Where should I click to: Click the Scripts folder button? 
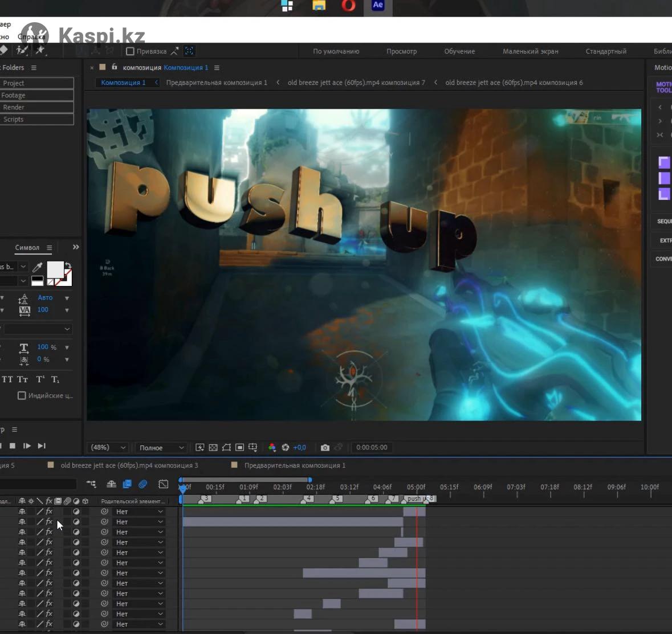click(37, 119)
